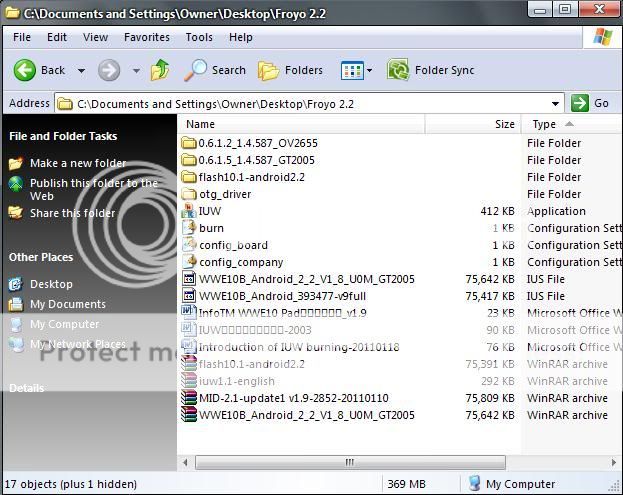Click the scroll left arrow
The height and width of the screenshot is (495, 623).
click(185, 462)
